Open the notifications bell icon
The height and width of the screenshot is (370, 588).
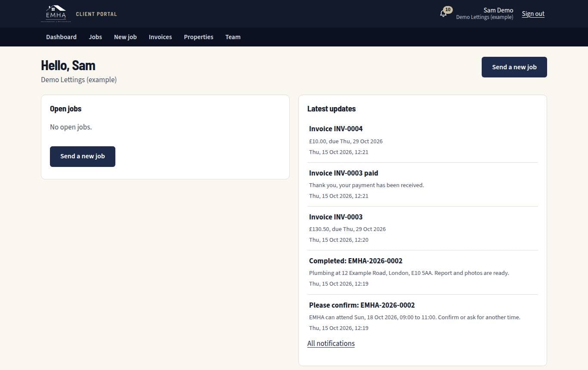click(x=443, y=14)
